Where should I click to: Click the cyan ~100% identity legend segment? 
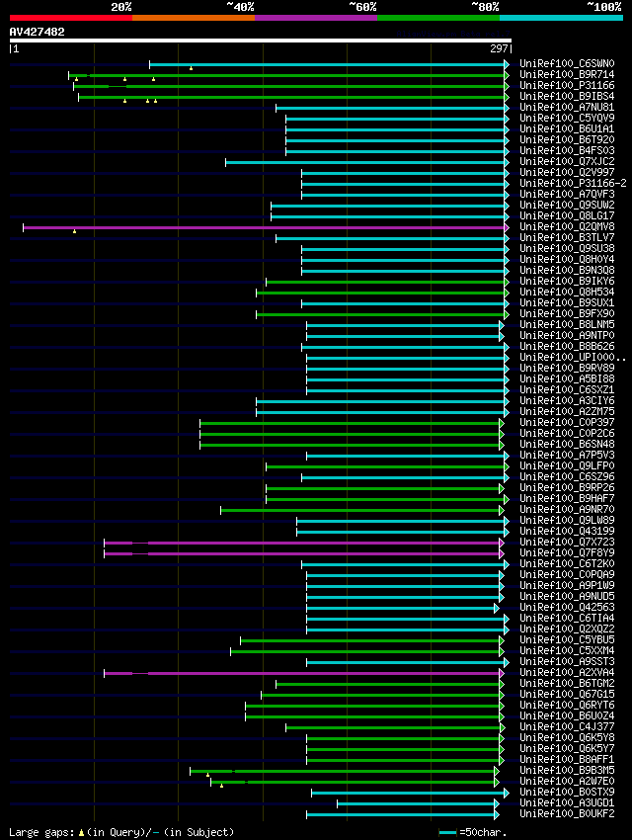coord(561,18)
